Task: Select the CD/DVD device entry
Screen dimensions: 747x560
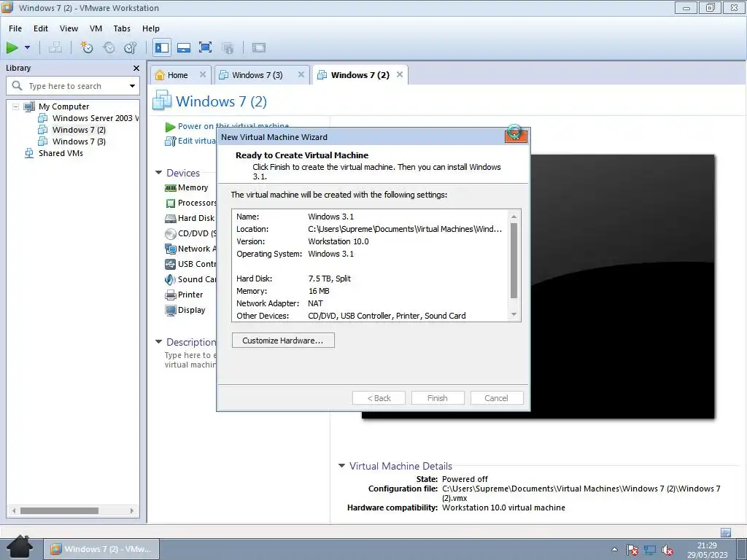Action: (190, 233)
